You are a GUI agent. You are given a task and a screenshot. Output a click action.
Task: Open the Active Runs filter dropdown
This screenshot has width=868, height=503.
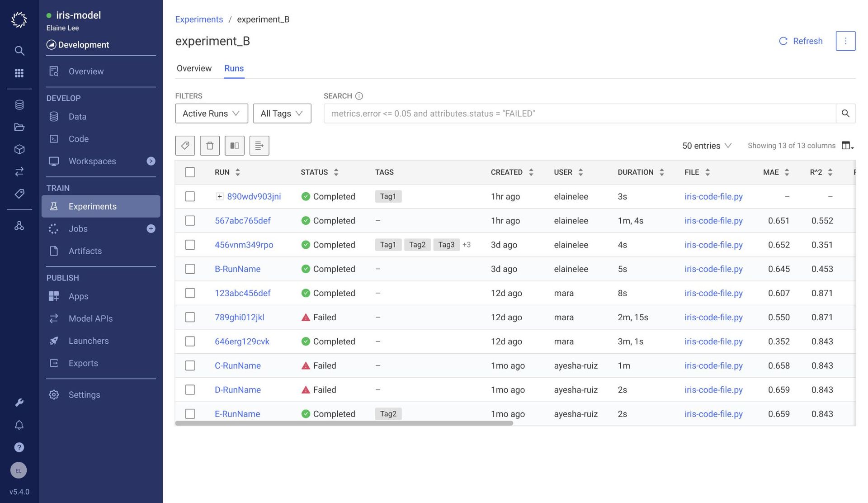pyautogui.click(x=211, y=114)
